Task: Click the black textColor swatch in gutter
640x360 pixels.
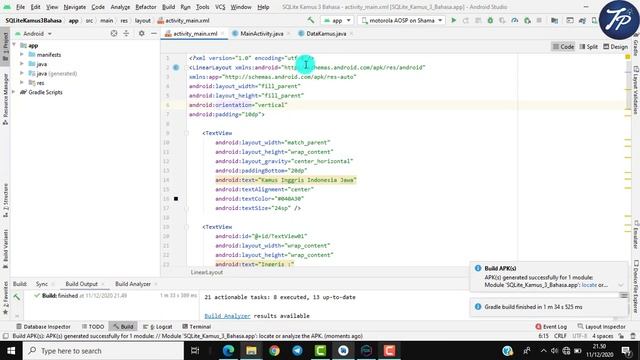Action: (176, 199)
